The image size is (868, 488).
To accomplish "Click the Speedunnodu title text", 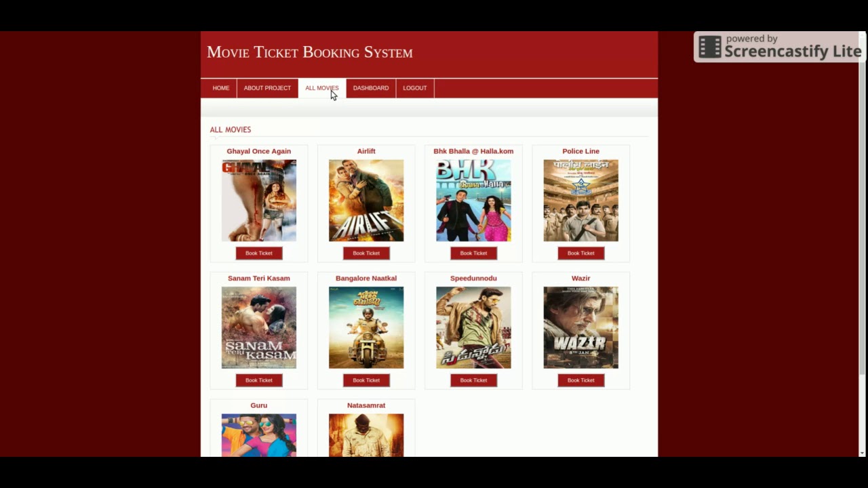I will pos(473,278).
